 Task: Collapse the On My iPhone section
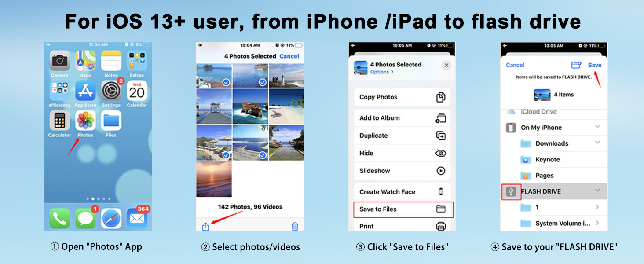point(597,127)
